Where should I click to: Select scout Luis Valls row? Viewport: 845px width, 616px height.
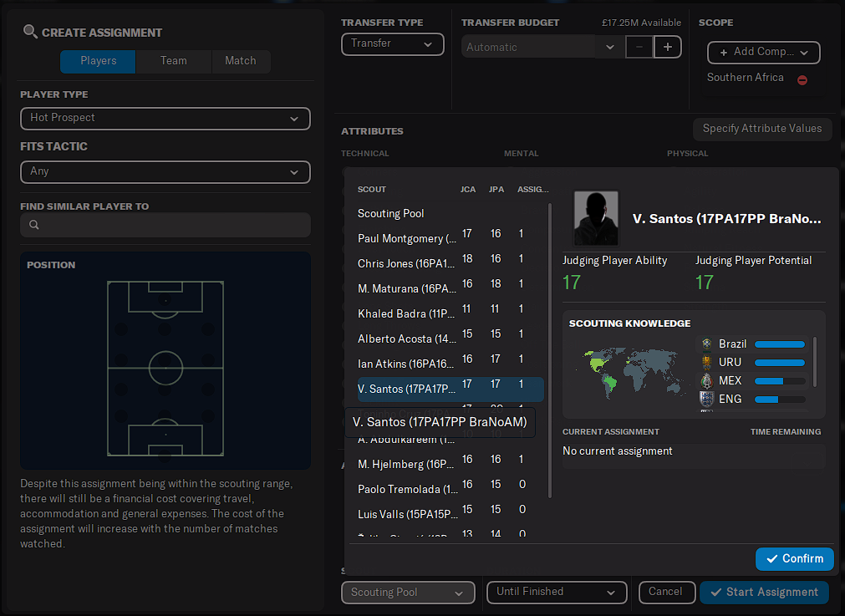(450, 514)
